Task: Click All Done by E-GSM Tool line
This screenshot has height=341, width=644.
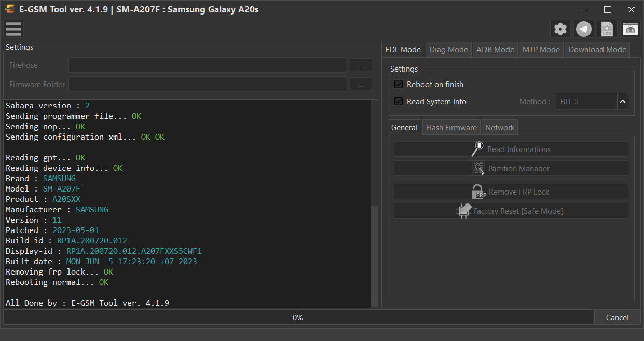Action: click(87, 303)
